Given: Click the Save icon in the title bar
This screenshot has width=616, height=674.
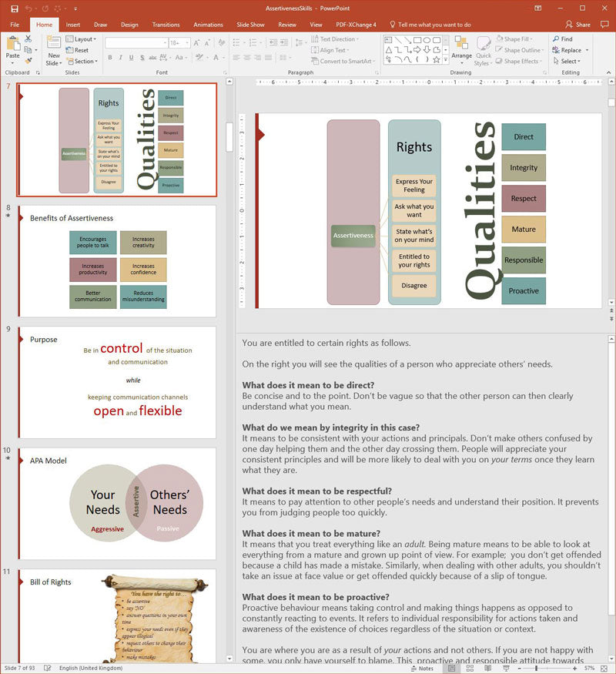Looking at the screenshot, I should point(15,8).
